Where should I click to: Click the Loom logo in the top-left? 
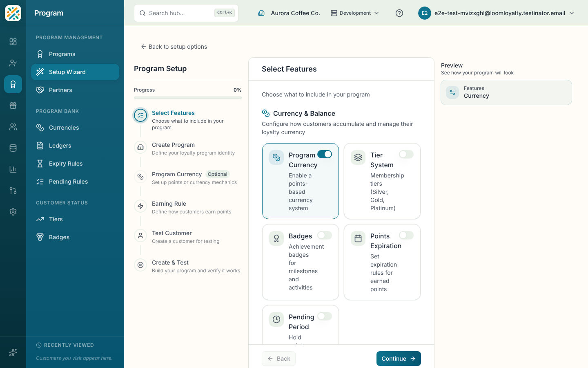pyautogui.click(x=13, y=13)
